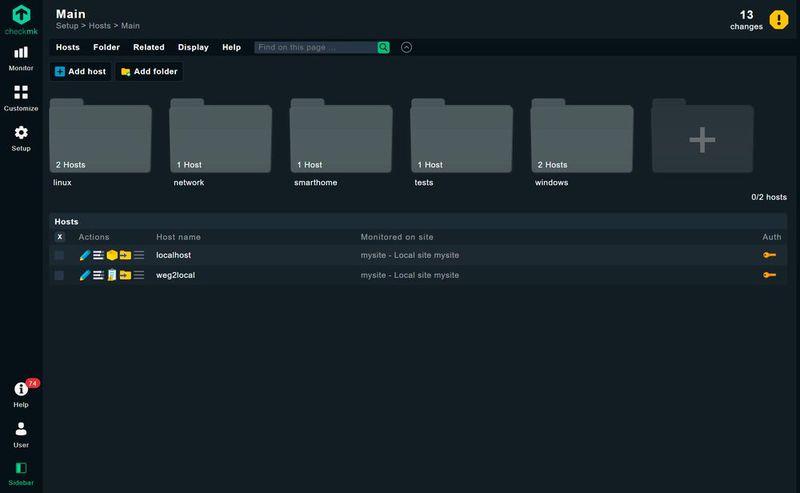Expand the Display dropdown menu

(193, 47)
